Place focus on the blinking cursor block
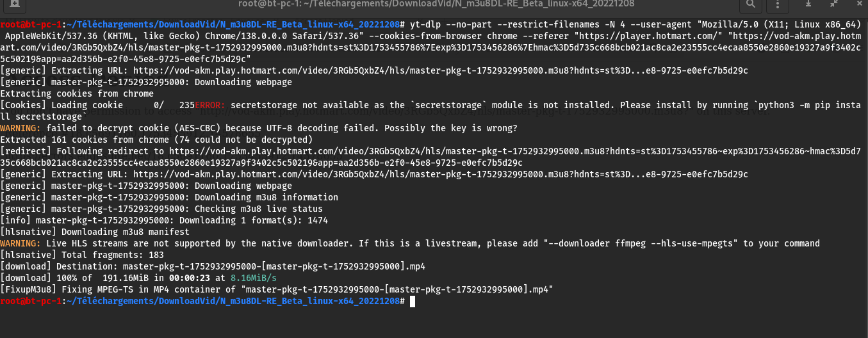The height and width of the screenshot is (338, 868). tap(412, 301)
